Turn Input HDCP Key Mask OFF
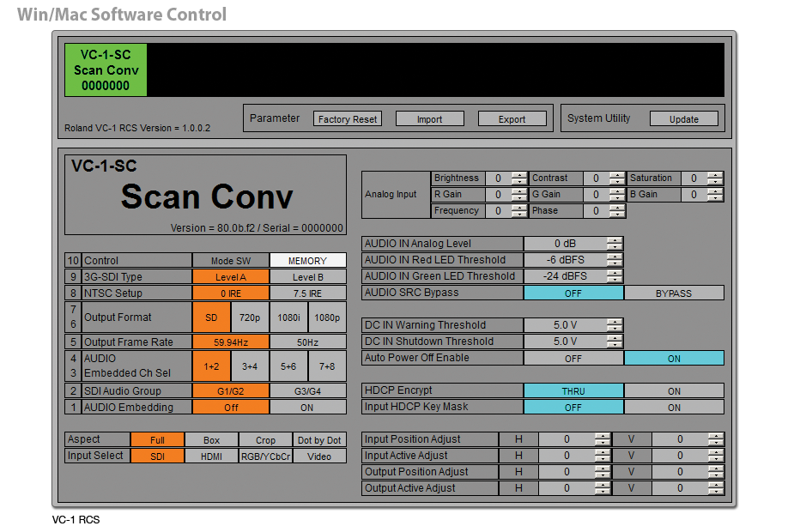Viewport: 800px width, 532px height. click(x=573, y=407)
